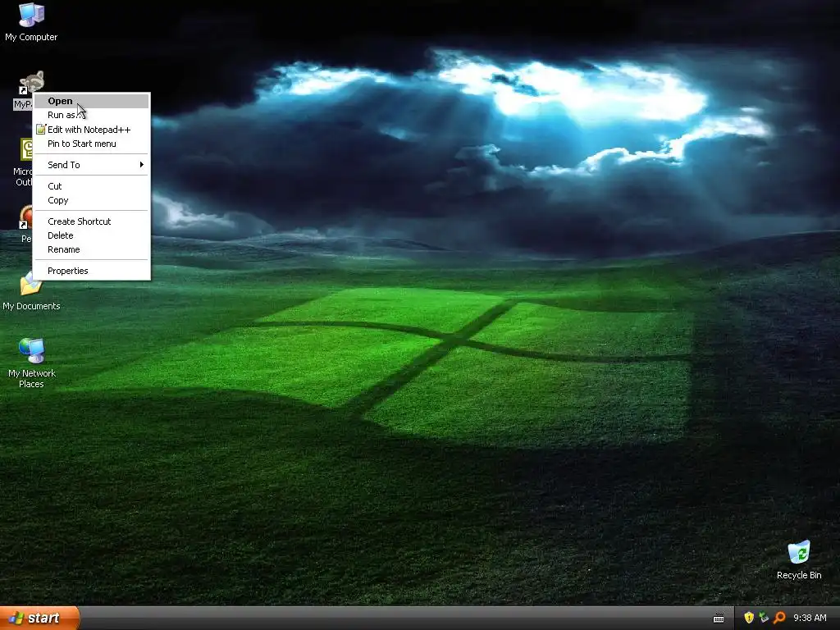840x630 pixels.
Task: Select the My Documents desktop icon
Action: 30,285
